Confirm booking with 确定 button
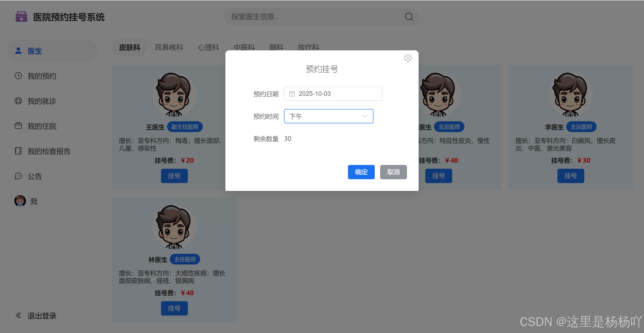The height and width of the screenshot is (333, 644). (361, 172)
